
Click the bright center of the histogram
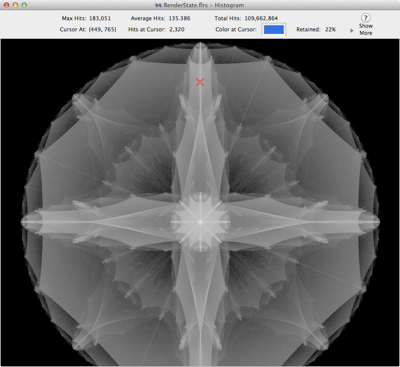(200, 221)
